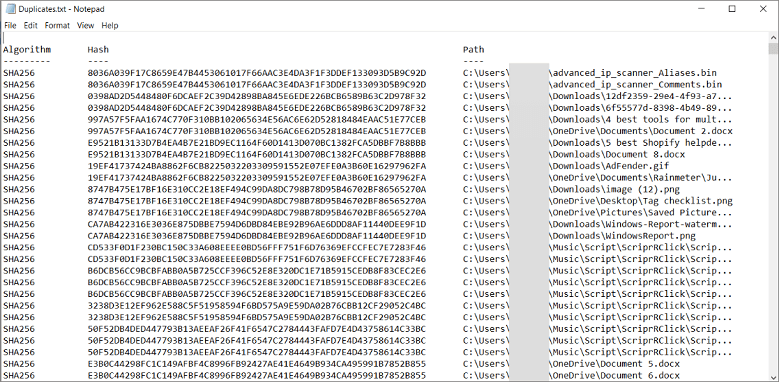
Task: Click path ending Downloads\5 best Shopify helpde...
Action: 598,143
